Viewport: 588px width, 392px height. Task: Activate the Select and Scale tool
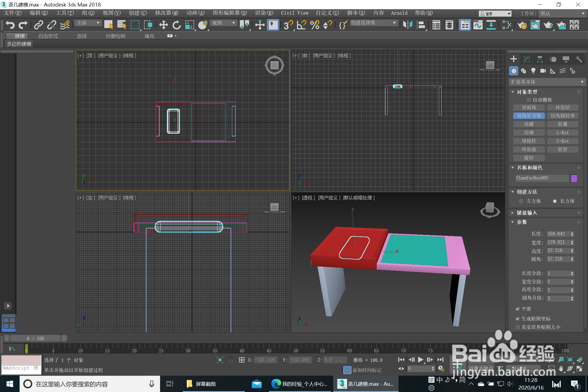point(190,25)
